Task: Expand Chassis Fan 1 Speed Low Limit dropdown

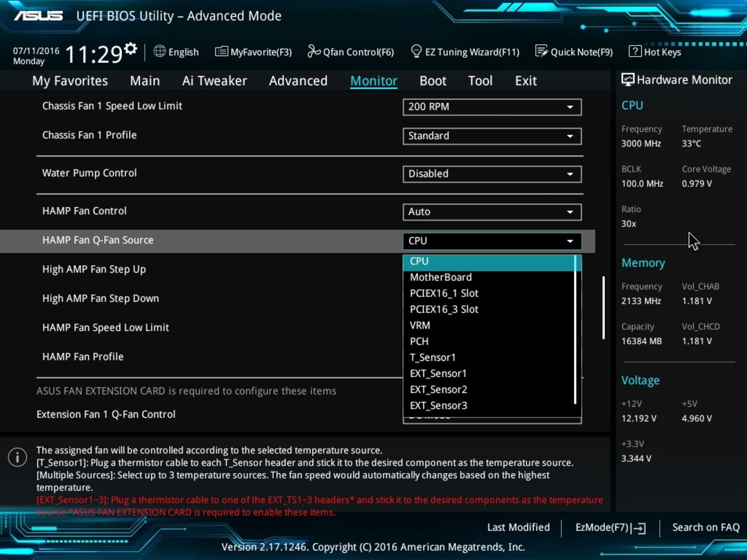Action: coord(492,107)
